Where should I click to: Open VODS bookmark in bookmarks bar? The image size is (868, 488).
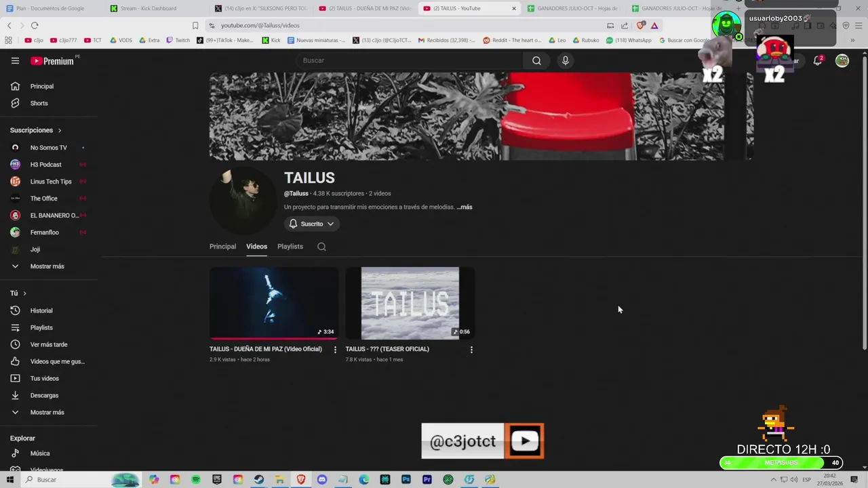(121, 40)
